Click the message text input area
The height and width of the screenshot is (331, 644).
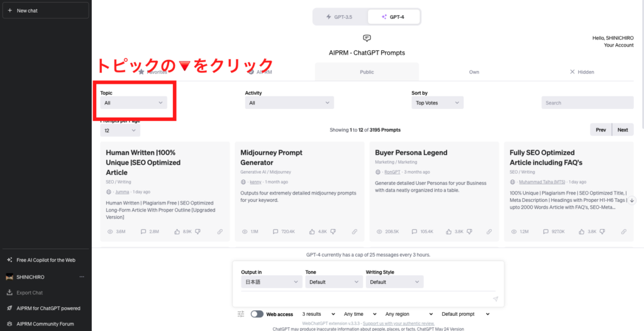365,298
